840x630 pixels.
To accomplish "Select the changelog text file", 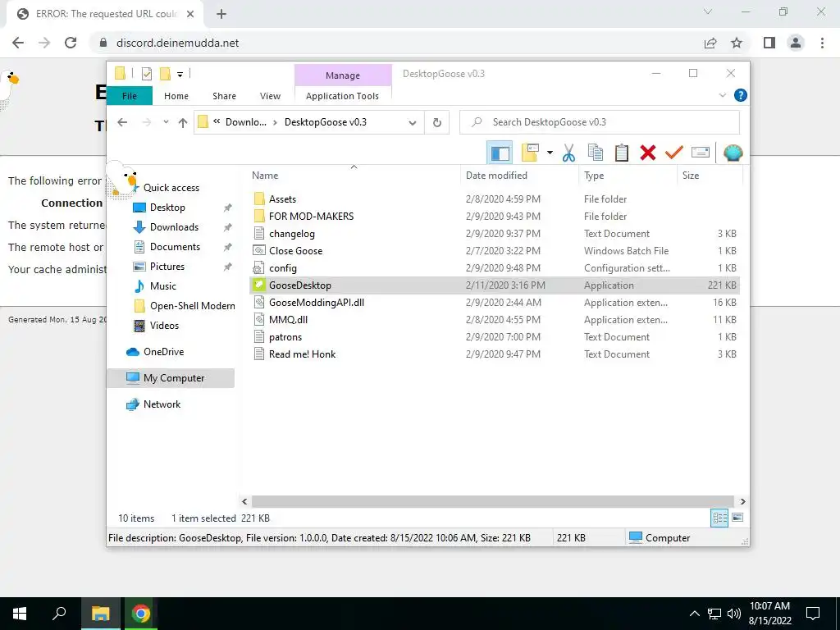I will [x=493, y=234].
